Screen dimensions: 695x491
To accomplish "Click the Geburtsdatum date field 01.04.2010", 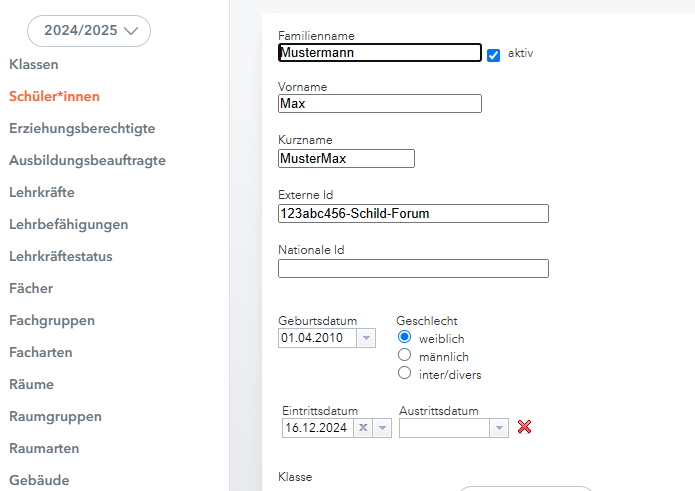I will pyautogui.click(x=317, y=338).
